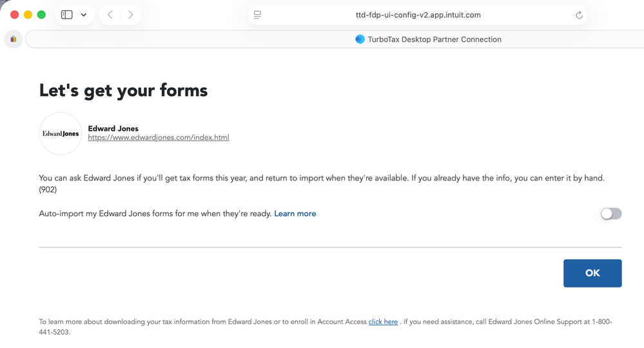
Task: Click the '(902)' error code text
Action: [48, 189]
